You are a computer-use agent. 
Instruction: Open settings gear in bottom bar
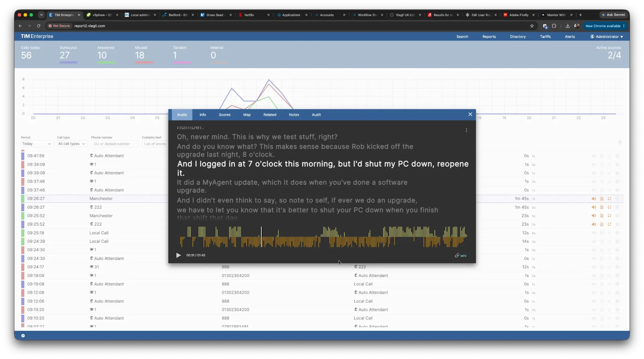[x=23, y=336]
